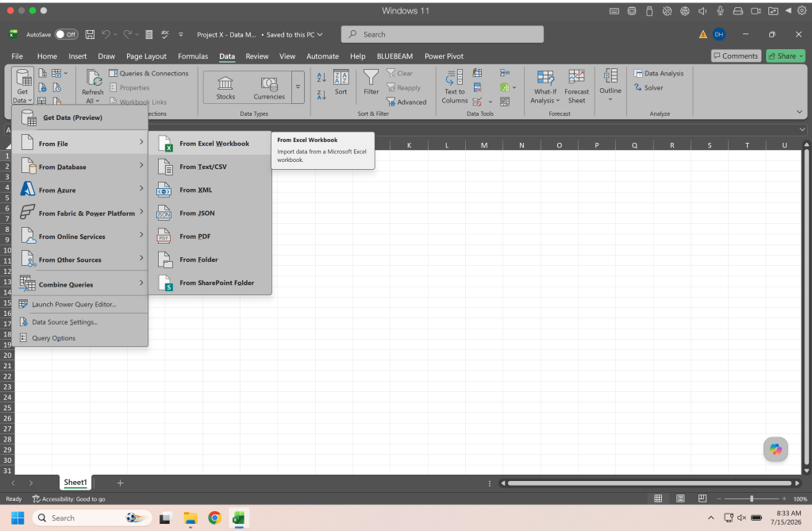812x531 pixels.
Task: Click Get Data (Preview) menu entry
Action: [x=80, y=117]
